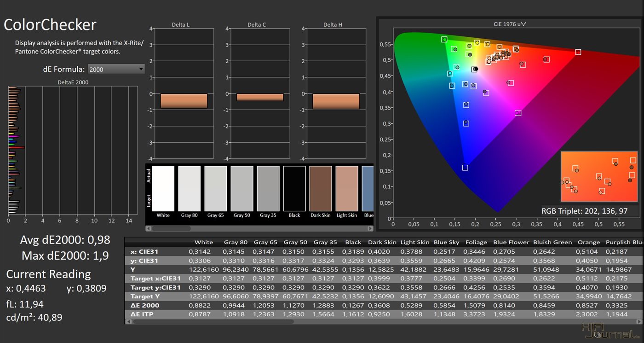This screenshot has height=343, width=644.
Task: Click the swatch strip's right scroll arrow
Action: (370, 228)
